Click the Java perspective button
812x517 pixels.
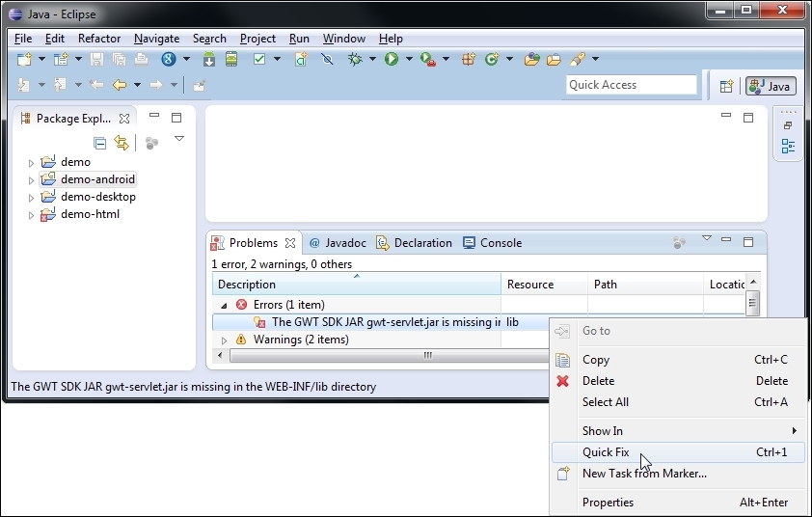pyautogui.click(x=771, y=86)
